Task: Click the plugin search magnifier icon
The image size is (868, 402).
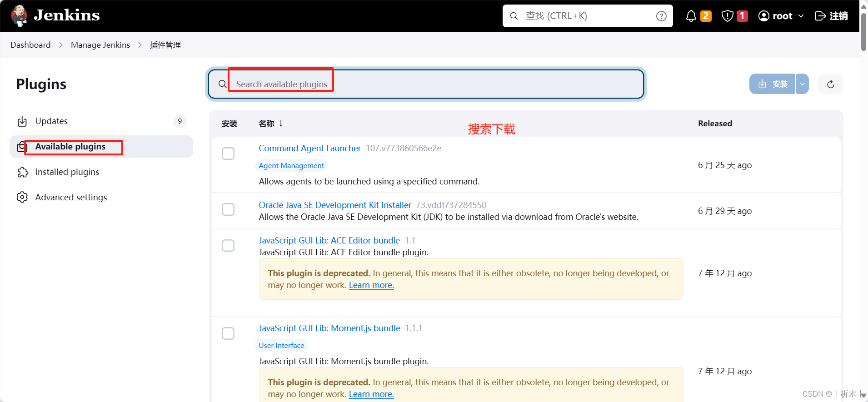Action: pos(222,84)
